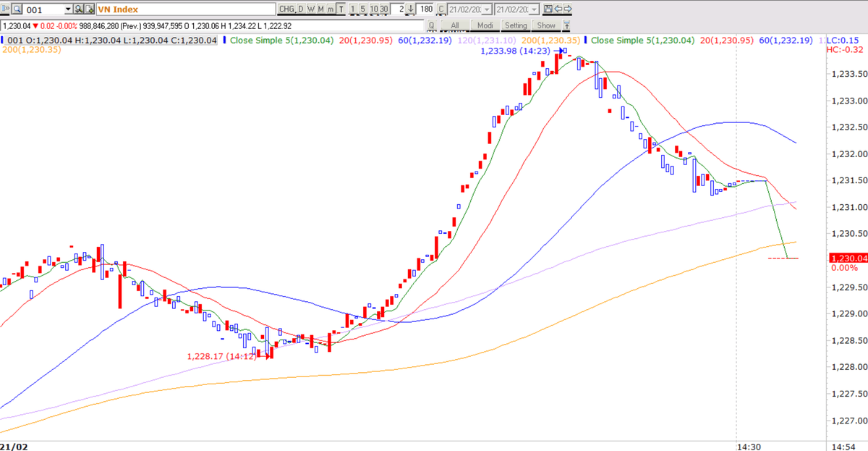868x451 pixels.
Task: Click the 1,227.00 price axis label
Action: (x=850, y=421)
